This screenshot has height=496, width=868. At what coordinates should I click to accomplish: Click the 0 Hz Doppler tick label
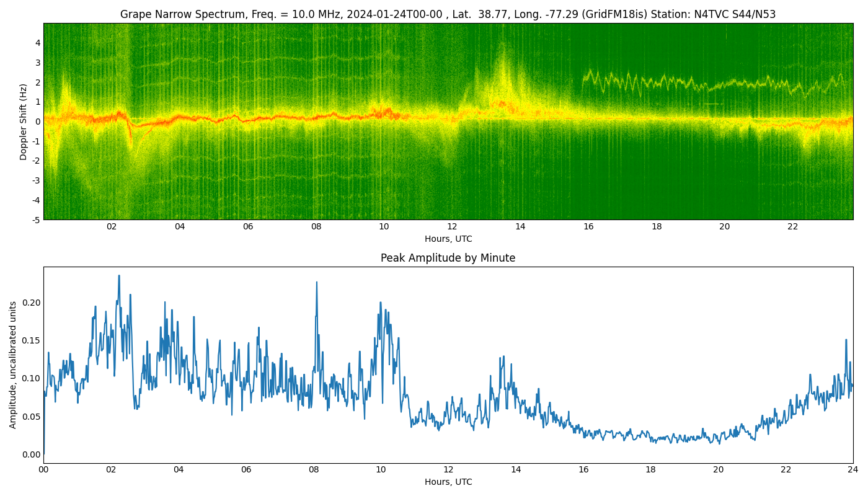(x=38, y=122)
